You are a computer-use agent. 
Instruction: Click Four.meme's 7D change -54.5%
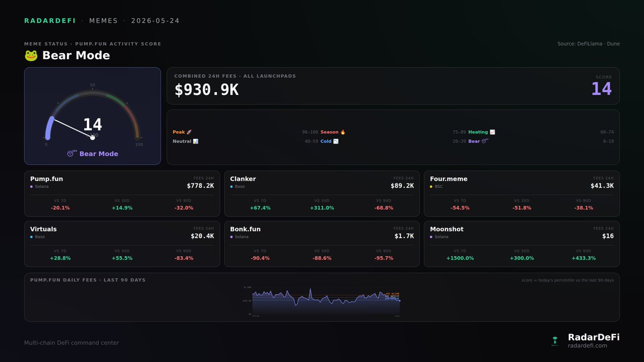pos(460,208)
